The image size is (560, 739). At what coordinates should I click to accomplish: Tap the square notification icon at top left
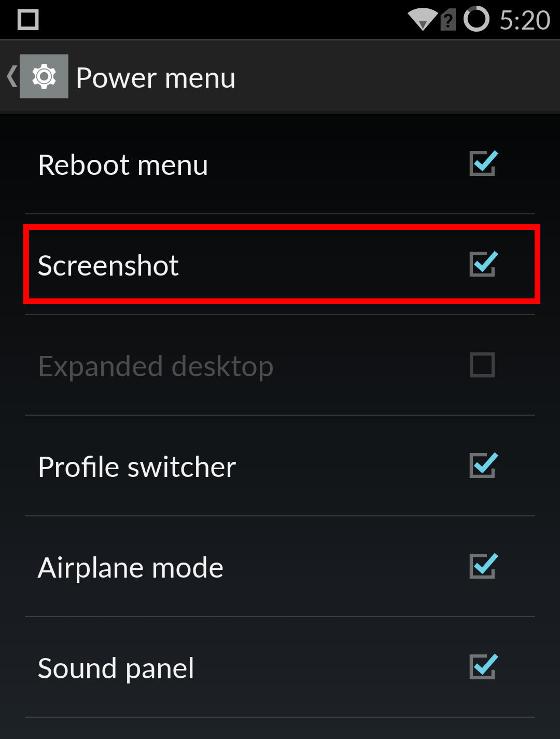pyautogui.click(x=28, y=20)
